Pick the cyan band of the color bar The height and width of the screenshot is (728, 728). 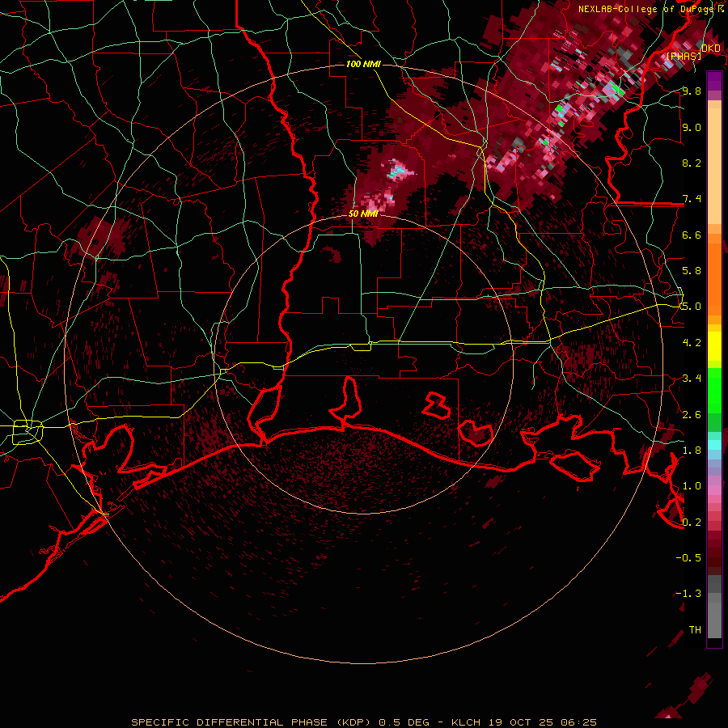point(714,444)
